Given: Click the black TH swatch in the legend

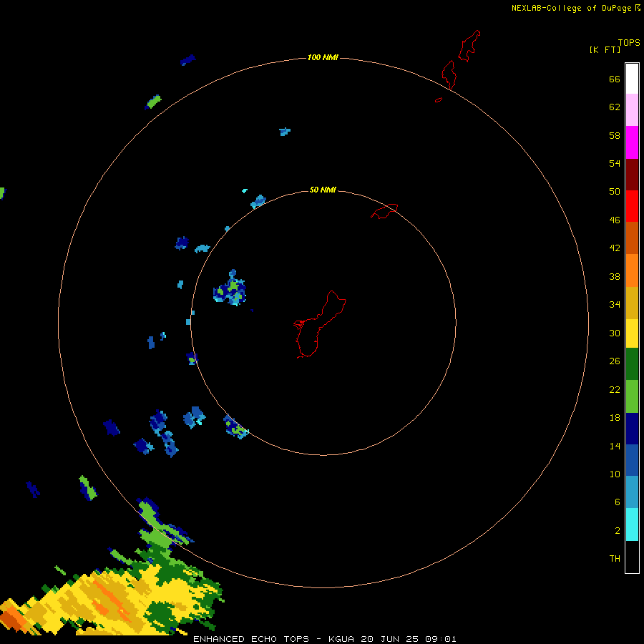Looking at the screenshot, I should (x=632, y=557).
